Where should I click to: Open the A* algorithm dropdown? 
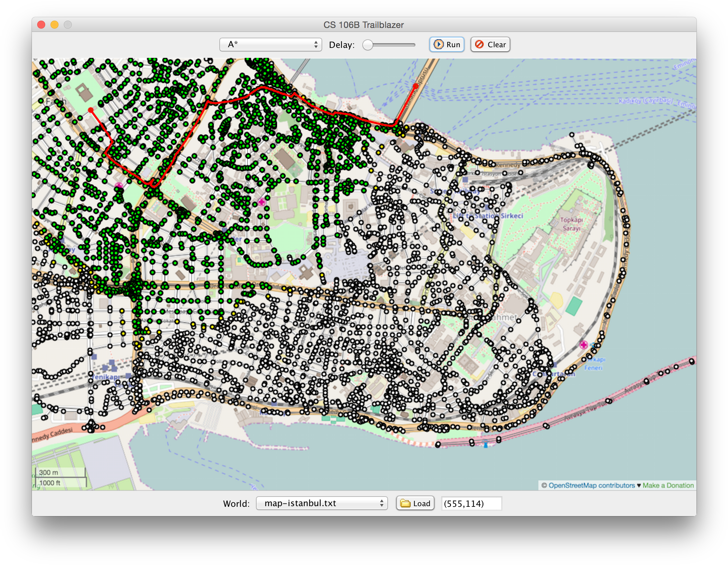pos(271,44)
